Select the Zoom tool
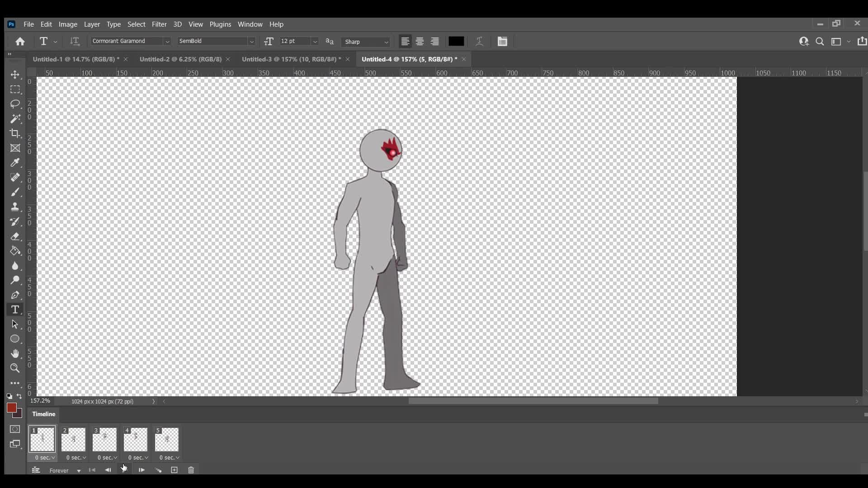The height and width of the screenshot is (488, 868). click(x=15, y=368)
